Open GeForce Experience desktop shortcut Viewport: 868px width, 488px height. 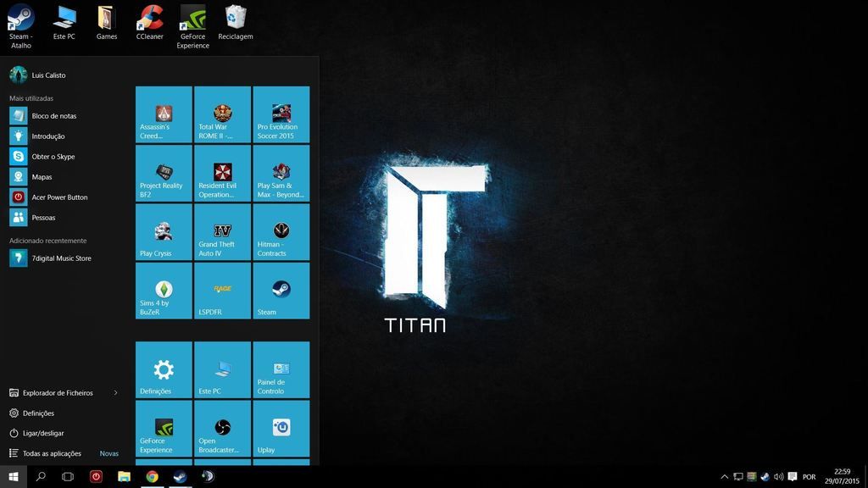coord(192,26)
